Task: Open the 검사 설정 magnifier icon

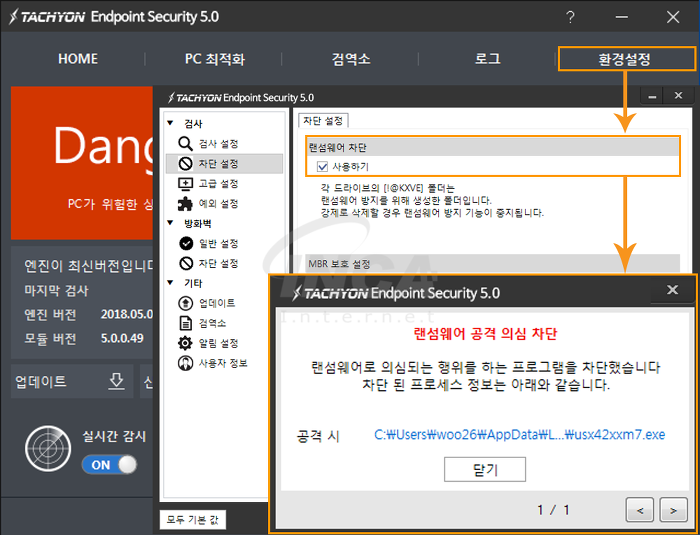Action: (x=185, y=144)
